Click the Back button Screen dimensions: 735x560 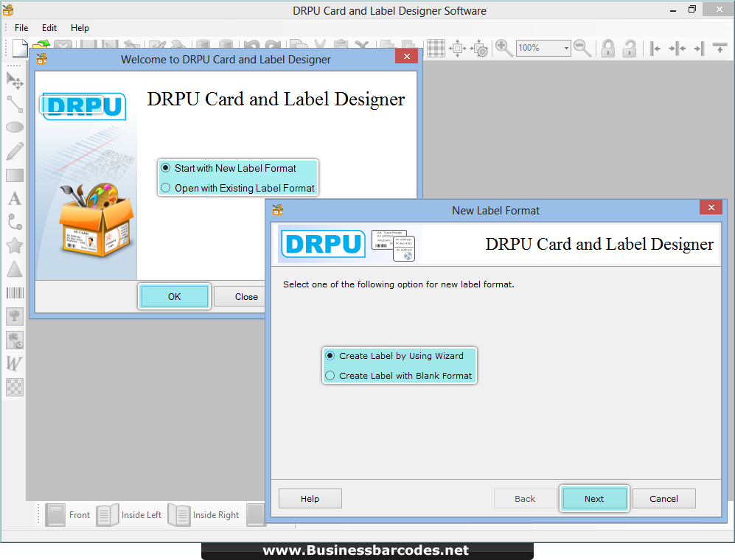pos(525,499)
